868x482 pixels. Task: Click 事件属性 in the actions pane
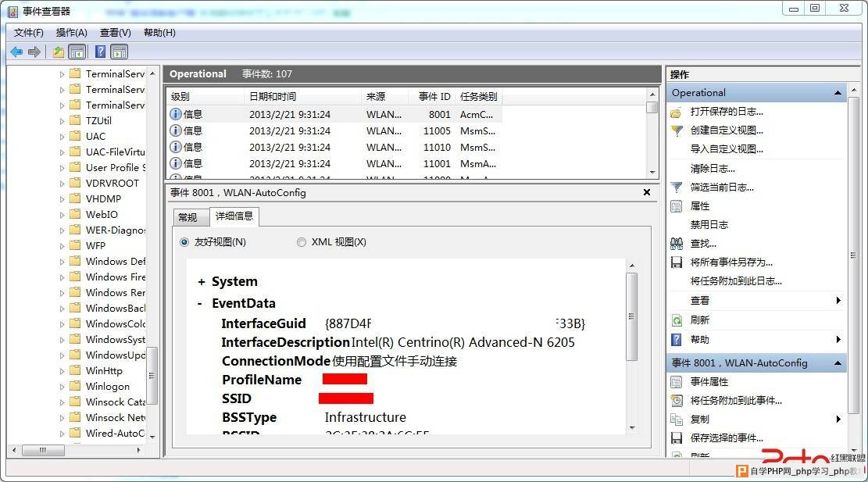click(709, 382)
